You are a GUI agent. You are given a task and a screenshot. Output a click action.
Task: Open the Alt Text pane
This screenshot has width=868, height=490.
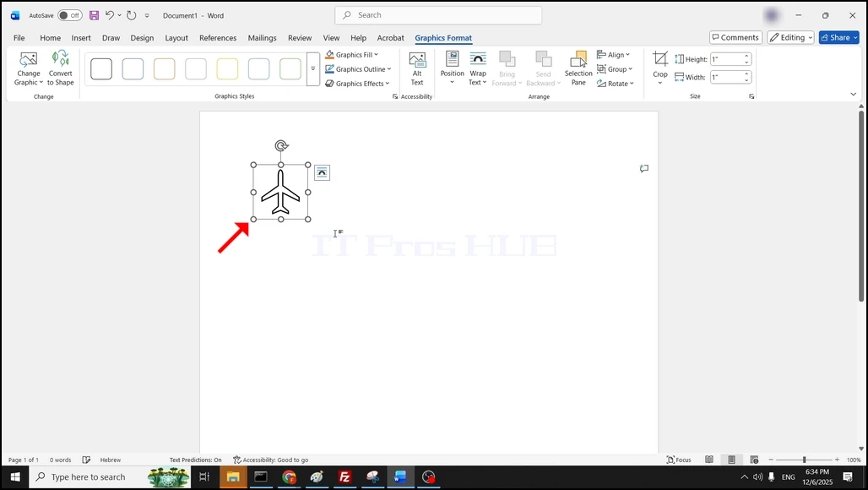pos(417,68)
